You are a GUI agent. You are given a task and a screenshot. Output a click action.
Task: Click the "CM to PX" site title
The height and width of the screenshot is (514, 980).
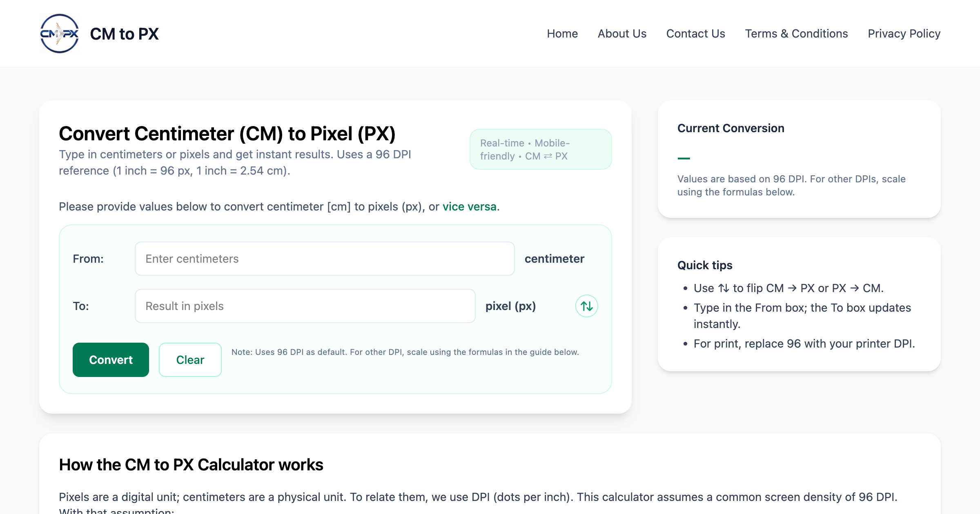point(124,34)
